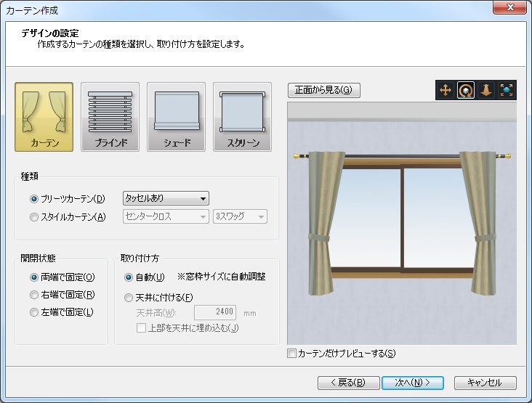The width and height of the screenshot is (532, 403).
Task: Enable カーテンだけプレビューする checkbox
Action: [292, 354]
